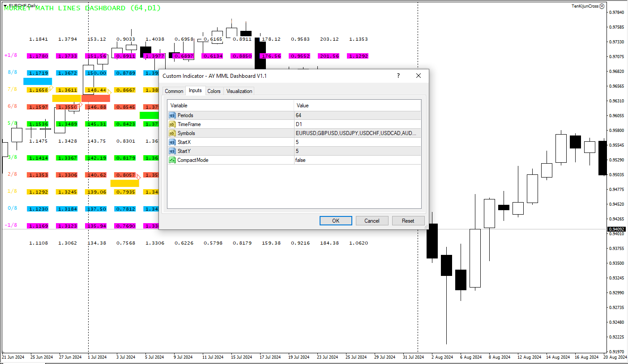The height and width of the screenshot is (364, 628).
Task: Dismiss the dialog with Cancel
Action: point(372,220)
